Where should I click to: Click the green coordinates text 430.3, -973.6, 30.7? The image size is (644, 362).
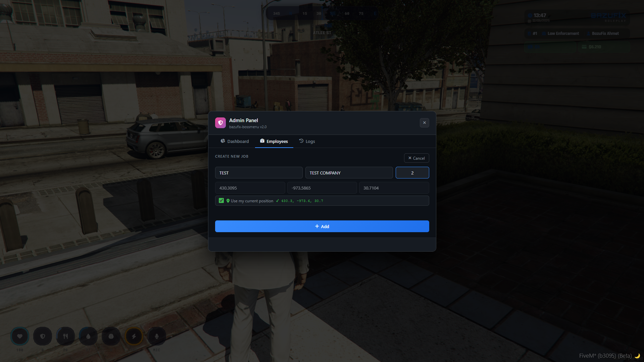302,201
